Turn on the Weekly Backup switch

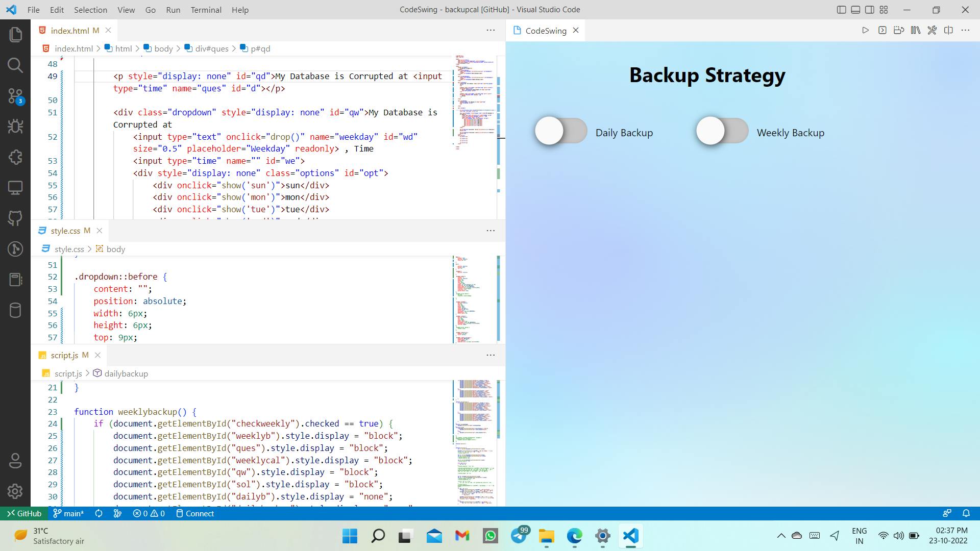click(x=722, y=131)
